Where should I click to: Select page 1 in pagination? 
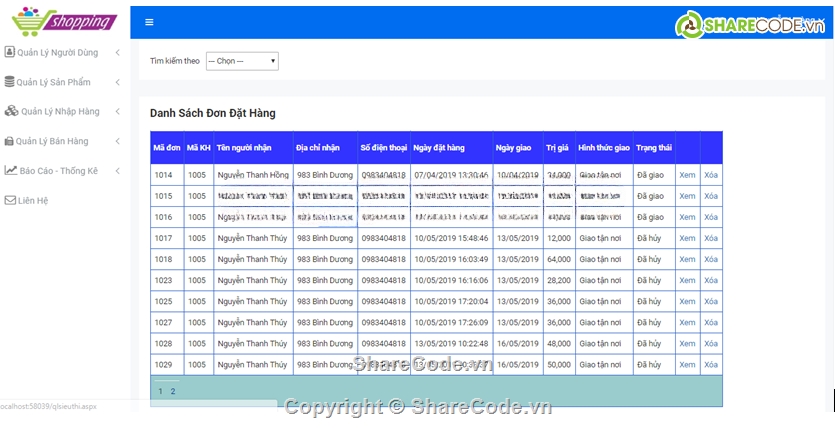point(160,391)
